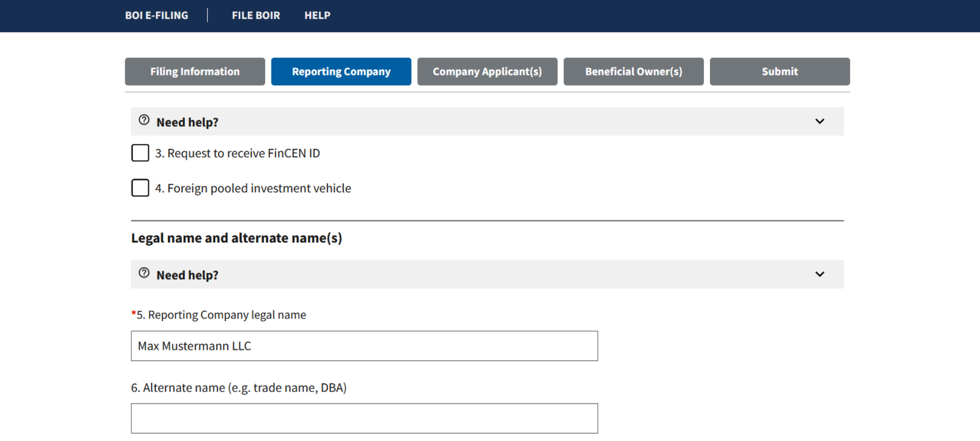The width and height of the screenshot is (980, 441).
Task: Click the Submit tab button
Action: point(779,72)
